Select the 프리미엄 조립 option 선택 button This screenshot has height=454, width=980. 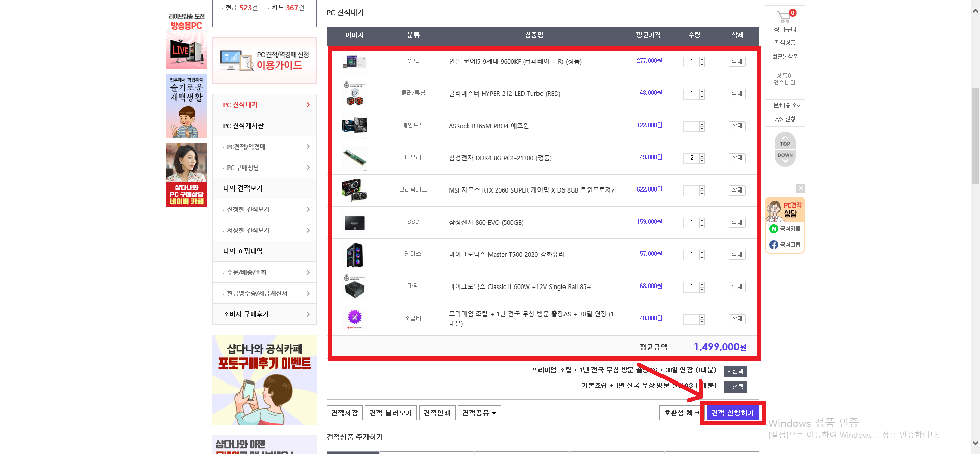tap(736, 371)
